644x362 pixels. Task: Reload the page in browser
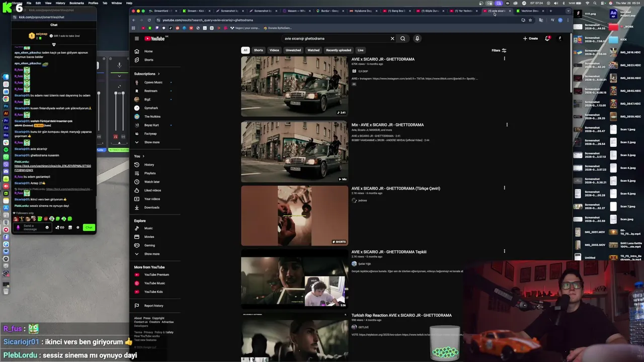(149, 20)
